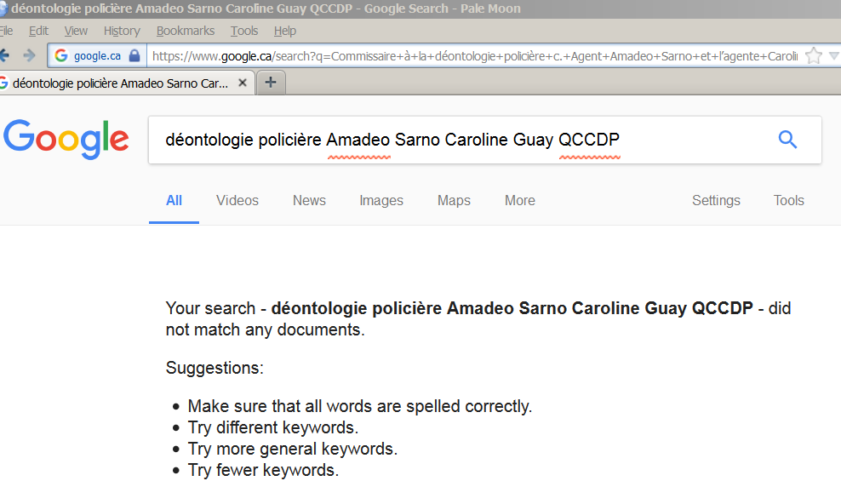The height and width of the screenshot is (504, 841).
Task: Select the News results tab
Action: click(x=309, y=201)
